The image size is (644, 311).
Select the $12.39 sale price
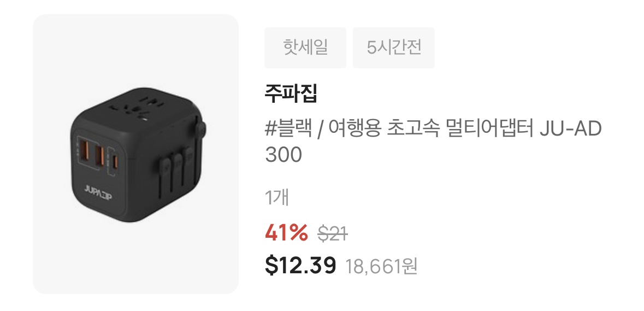300,265
